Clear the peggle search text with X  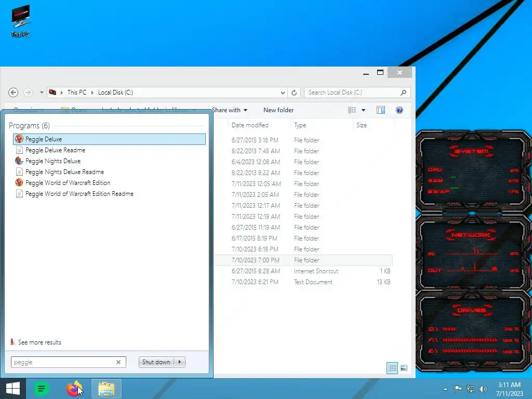118,362
